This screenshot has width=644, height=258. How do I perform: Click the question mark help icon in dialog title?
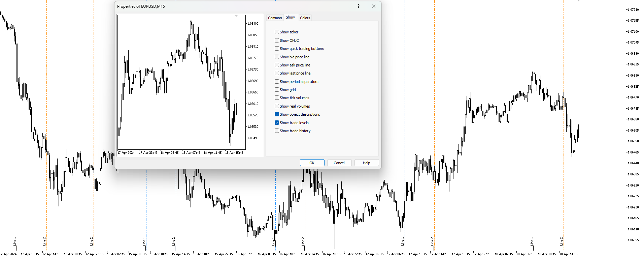coord(359,6)
